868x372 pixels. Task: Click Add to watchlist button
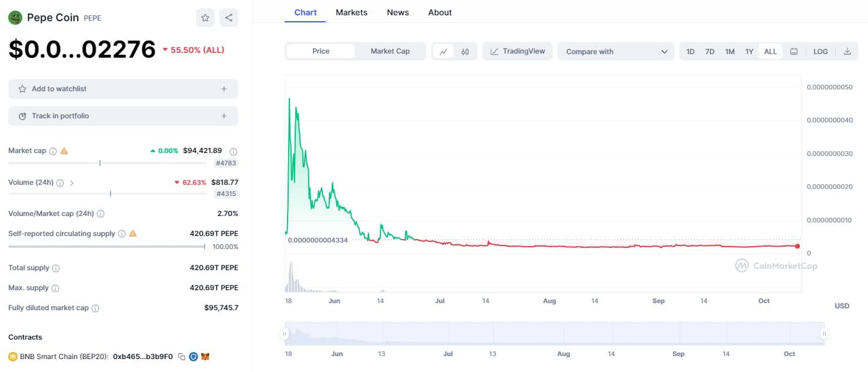pyautogui.click(x=123, y=89)
